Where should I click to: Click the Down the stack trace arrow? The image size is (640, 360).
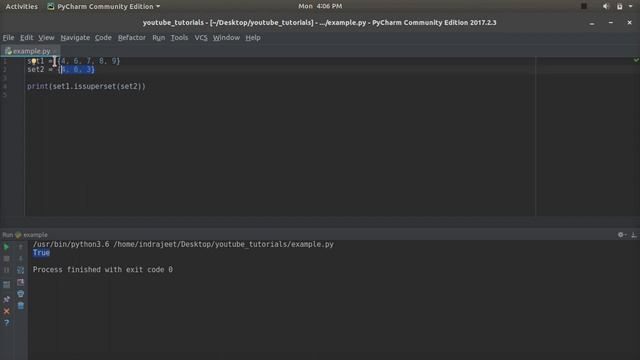(x=20, y=258)
